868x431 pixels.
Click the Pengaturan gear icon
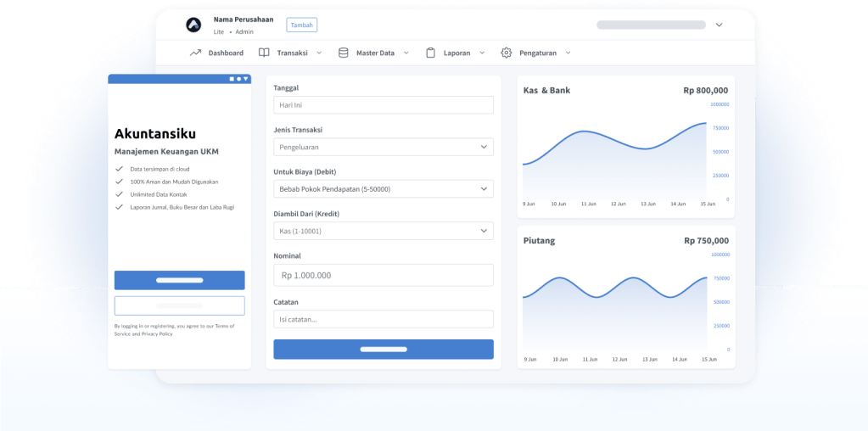point(507,53)
